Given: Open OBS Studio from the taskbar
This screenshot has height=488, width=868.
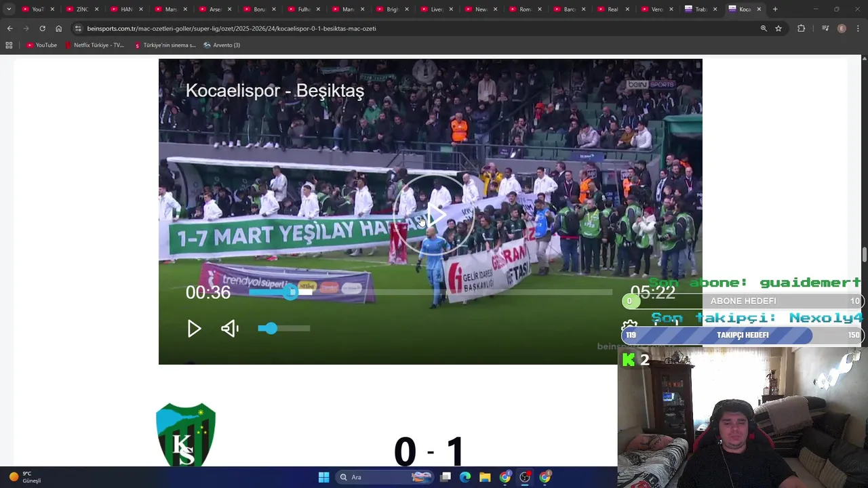Looking at the screenshot, I should 525,477.
